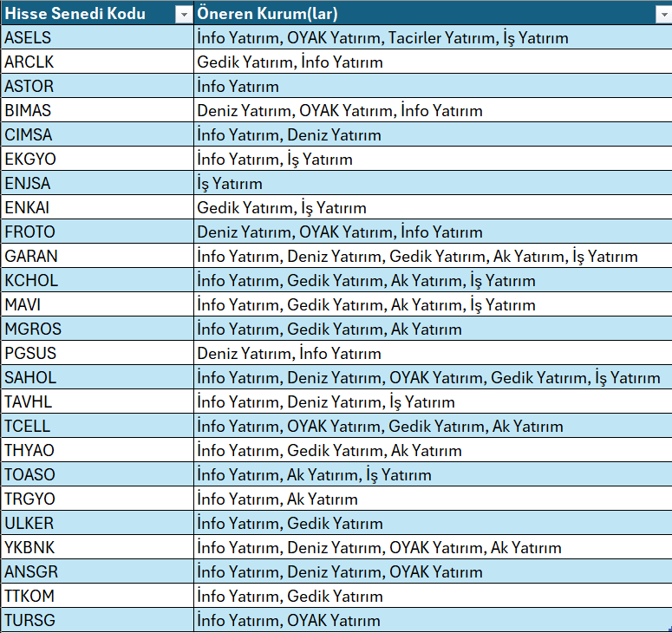
Task: Click the institutions cell in the SAHOL row
Action: click(x=433, y=376)
